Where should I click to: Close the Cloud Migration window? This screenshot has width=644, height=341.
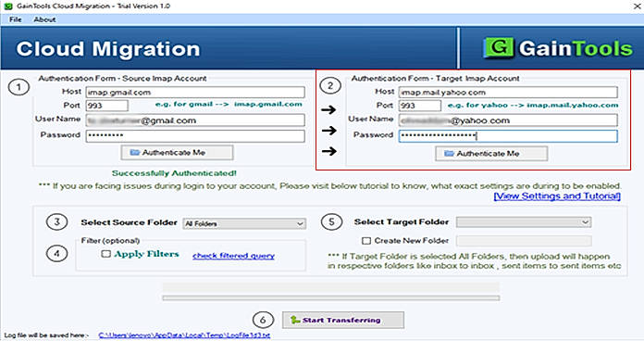click(x=637, y=6)
